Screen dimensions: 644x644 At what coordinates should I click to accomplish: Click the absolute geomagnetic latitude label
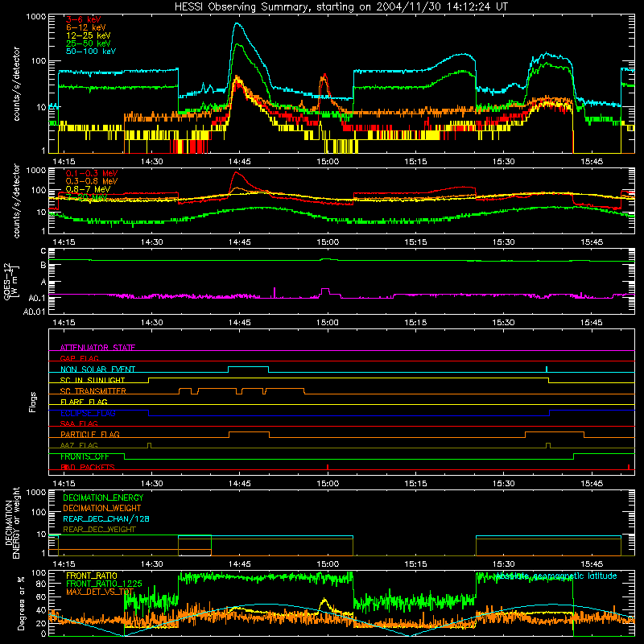[556, 576]
